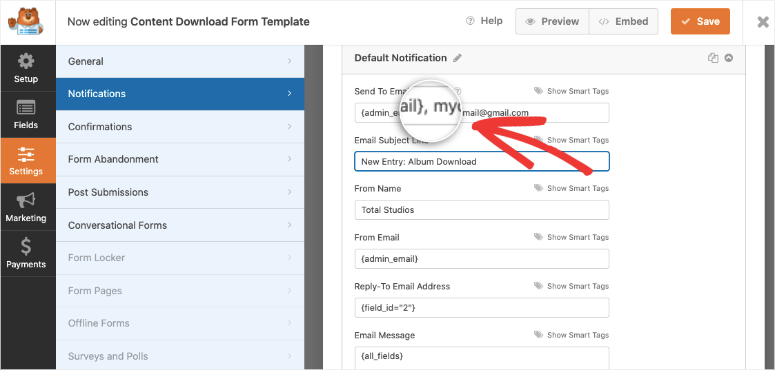775x370 pixels.
Task: Open Conversational Forms settings
Action: (x=180, y=225)
